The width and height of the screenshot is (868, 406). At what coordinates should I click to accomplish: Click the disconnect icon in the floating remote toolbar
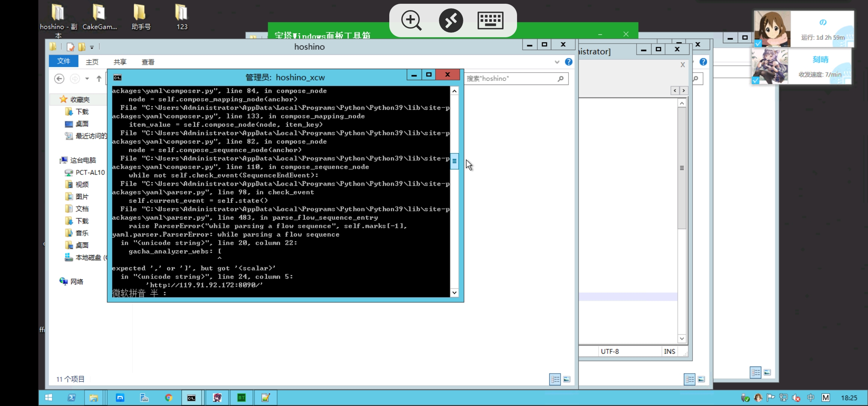pyautogui.click(x=451, y=21)
